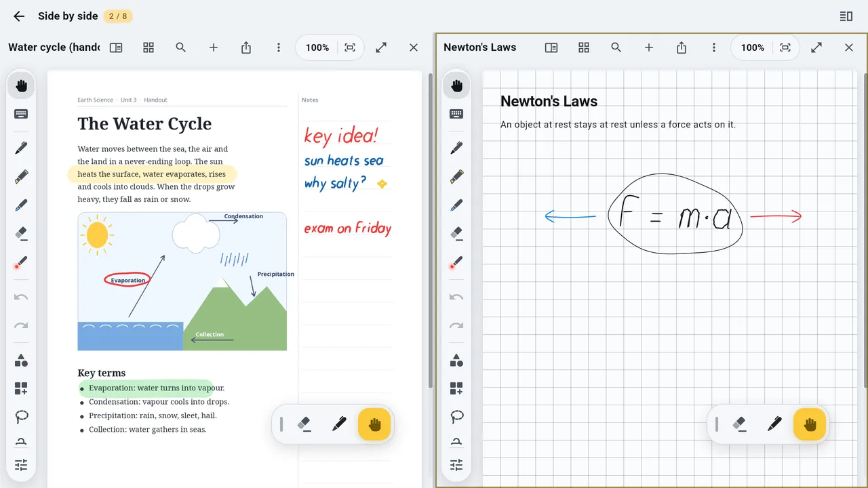Click the Side by side heading

pos(68,16)
